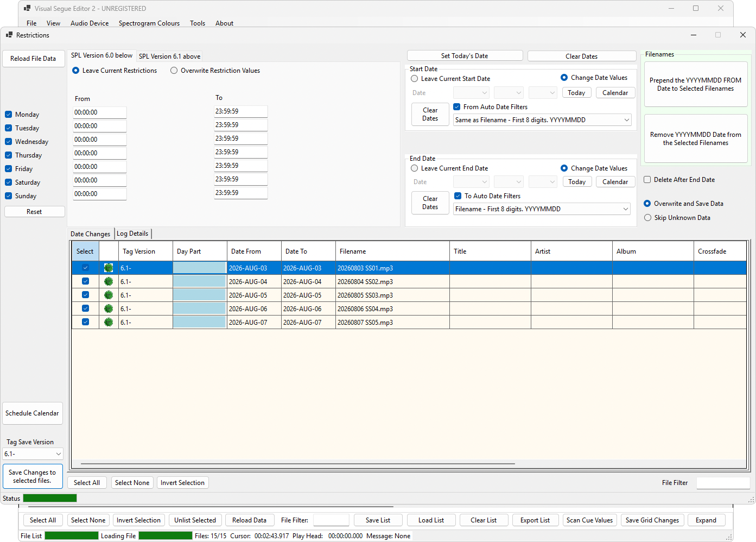Click Scan Cue Values button
Screen dimensions: 756x542
589,520
